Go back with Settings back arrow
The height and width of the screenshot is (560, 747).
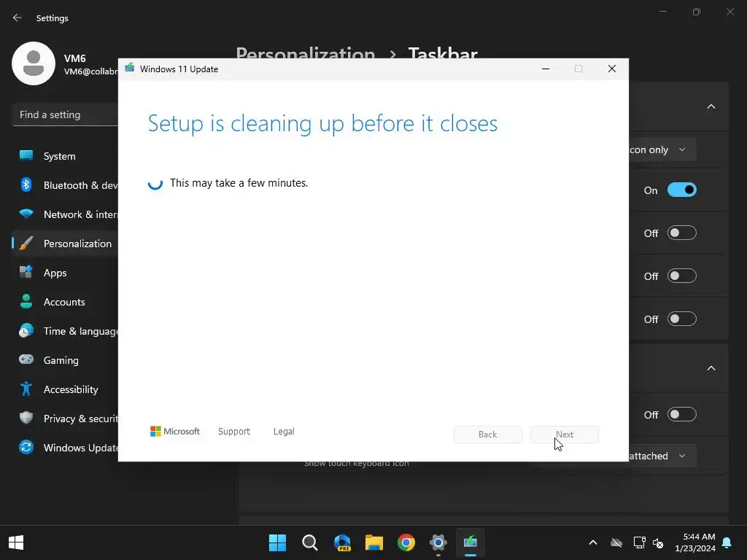coord(18,17)
